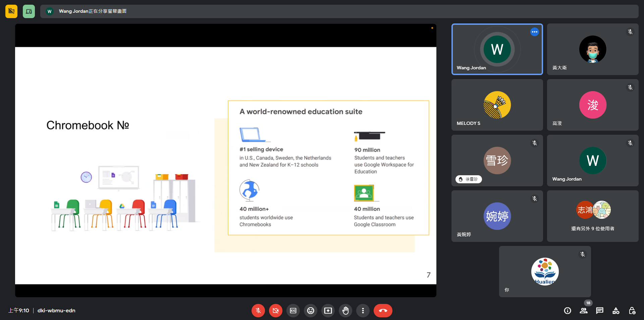The height and width of the screenshot is (320, 644).
Task: Expand the 還有另外 9 位使用者 tile
Action: tap(593, 216)
